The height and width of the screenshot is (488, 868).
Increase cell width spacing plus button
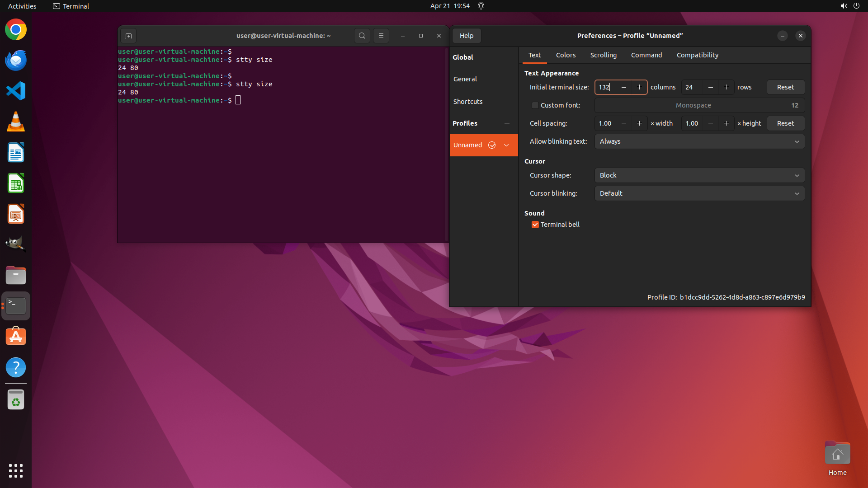coord(639,123)
